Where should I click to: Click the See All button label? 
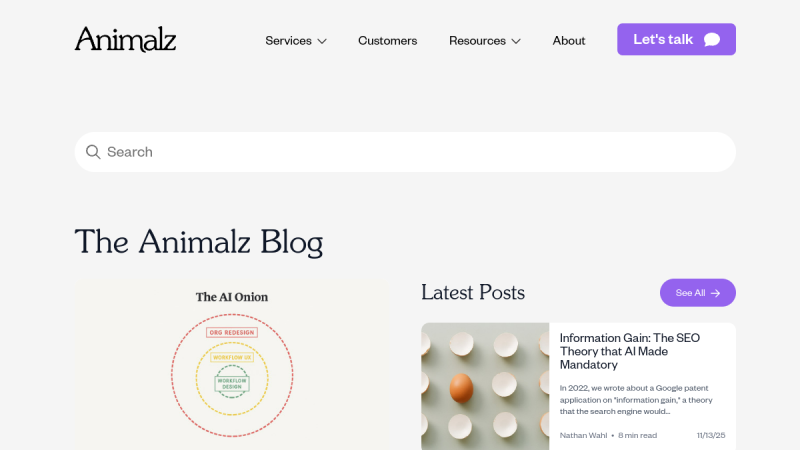[x=690, y=293]
